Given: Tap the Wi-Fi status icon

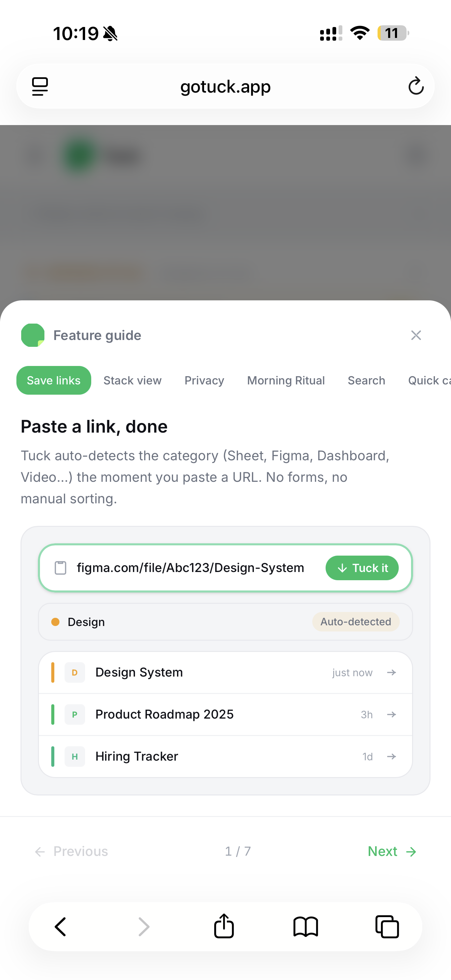Looking at the screenshot, I should coord(360,33).
